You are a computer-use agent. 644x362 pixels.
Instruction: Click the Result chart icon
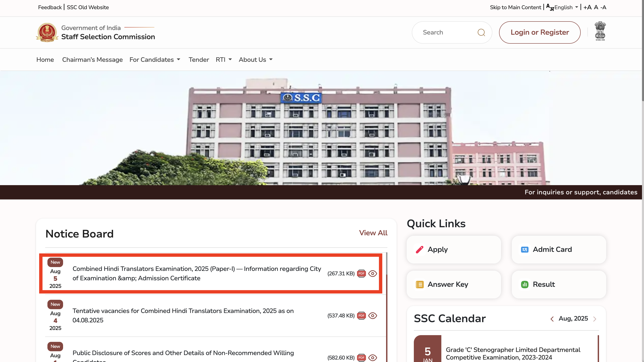pyautogui.click(x=525, y=285)
